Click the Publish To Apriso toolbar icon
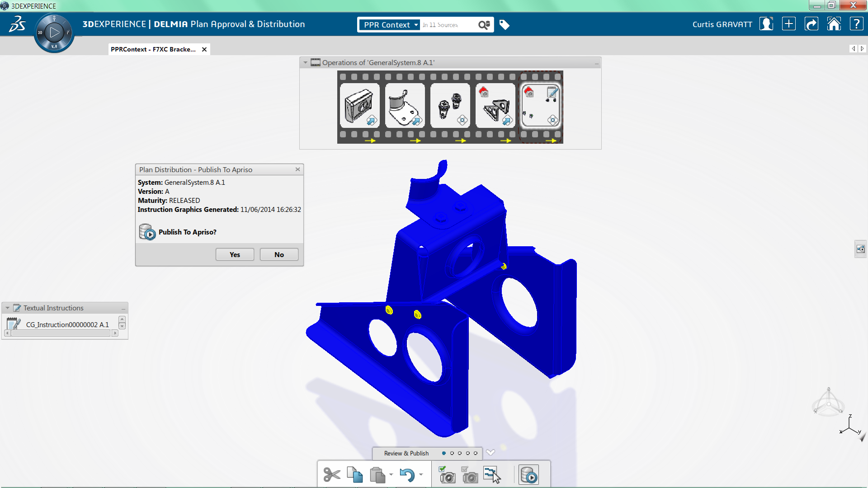Viewport: 868px width, 488px height. point(528,475)
